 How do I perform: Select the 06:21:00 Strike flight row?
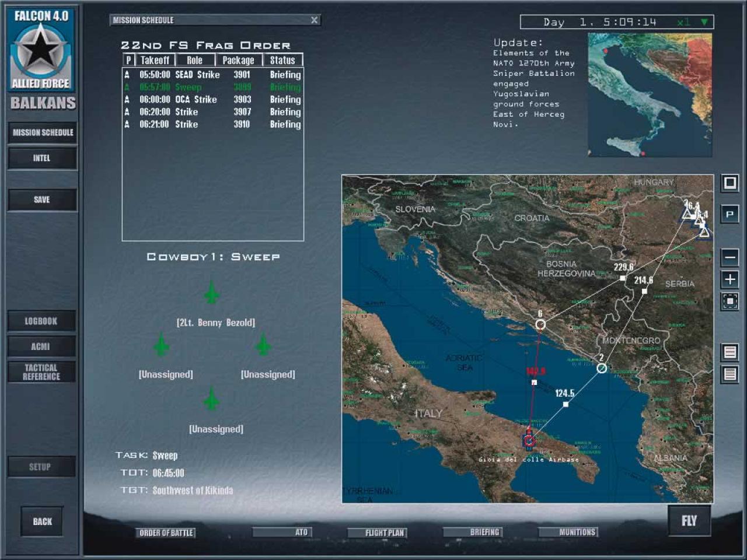click(212, 124)
